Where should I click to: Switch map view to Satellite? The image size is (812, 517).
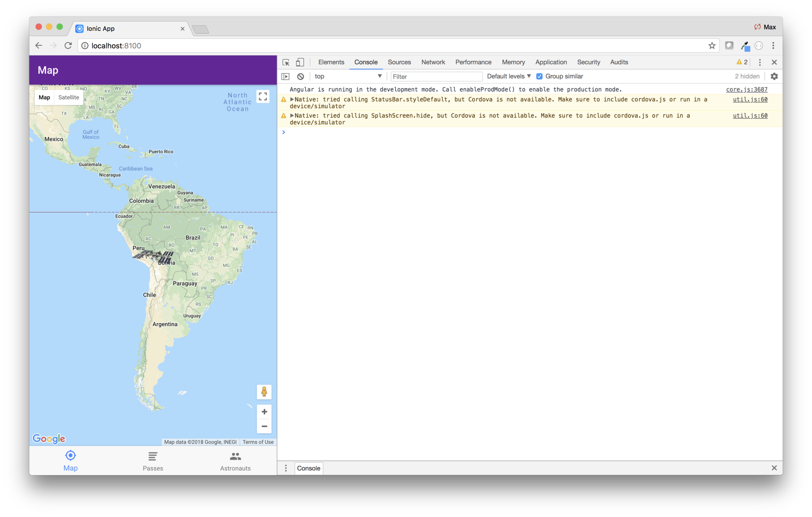(69, 98)
